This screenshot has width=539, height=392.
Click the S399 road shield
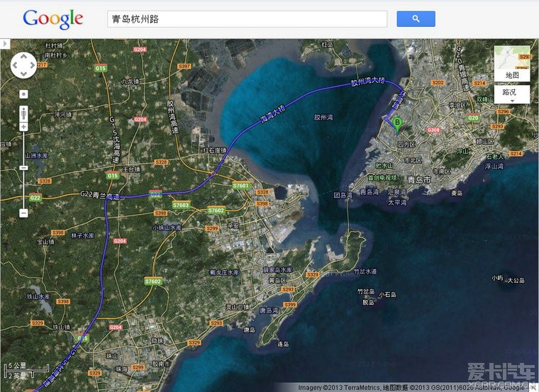click(x=290, y=305)
